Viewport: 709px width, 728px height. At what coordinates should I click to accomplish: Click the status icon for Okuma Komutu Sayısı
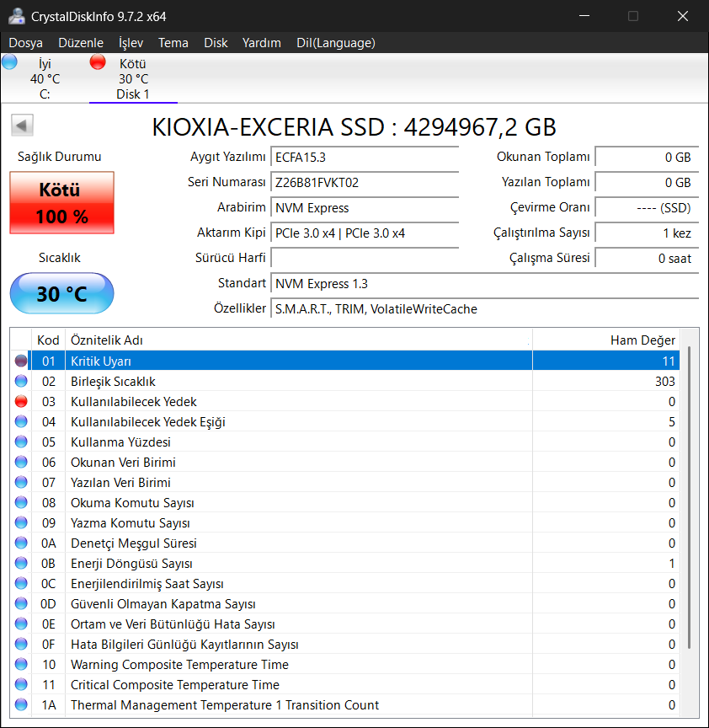[21, 502]
